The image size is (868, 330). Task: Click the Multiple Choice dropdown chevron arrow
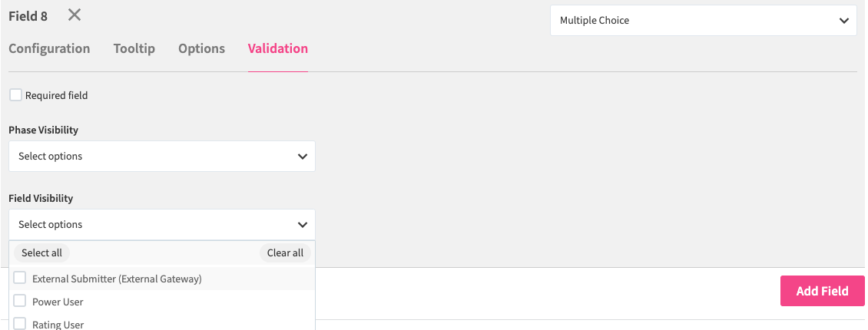(x=844, y=21)
